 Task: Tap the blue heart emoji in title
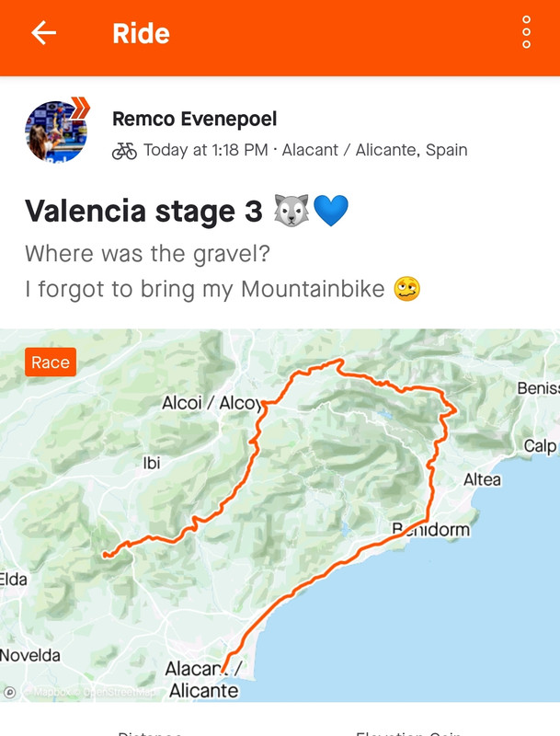[331, 212]
